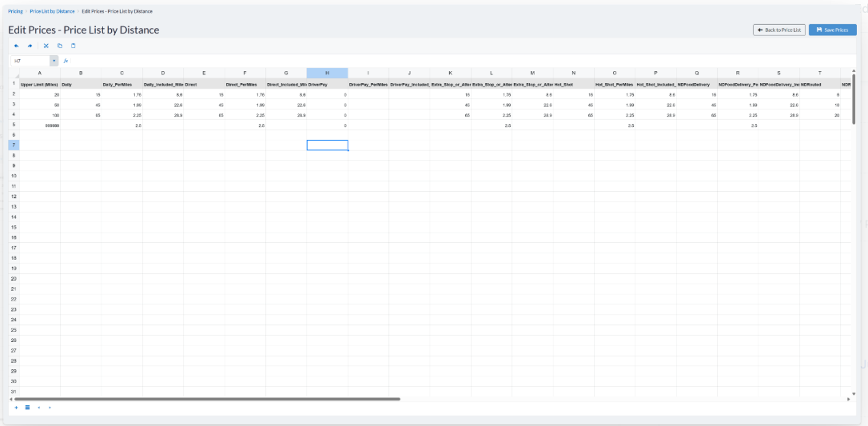Select the 'Upper Limit (Miles)' header cell
The height and width of the screenshot is (426, 868).
pyautogui.click(x=40, y=84)
